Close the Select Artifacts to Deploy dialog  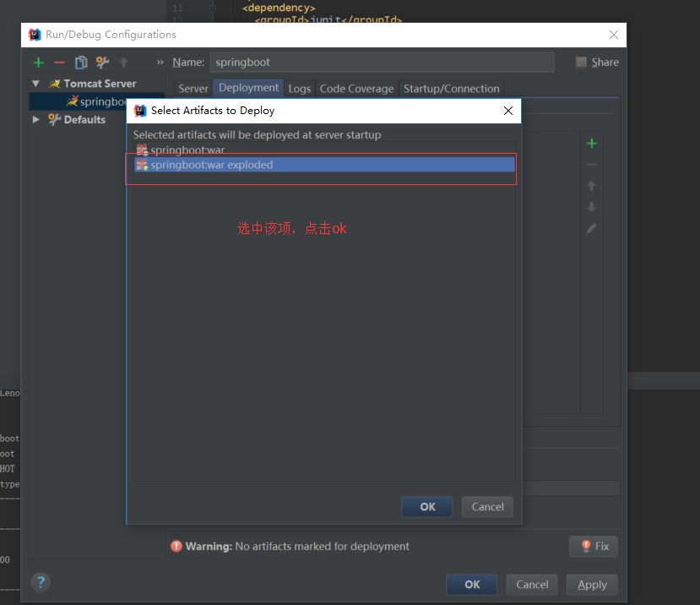tap(508, 111)
